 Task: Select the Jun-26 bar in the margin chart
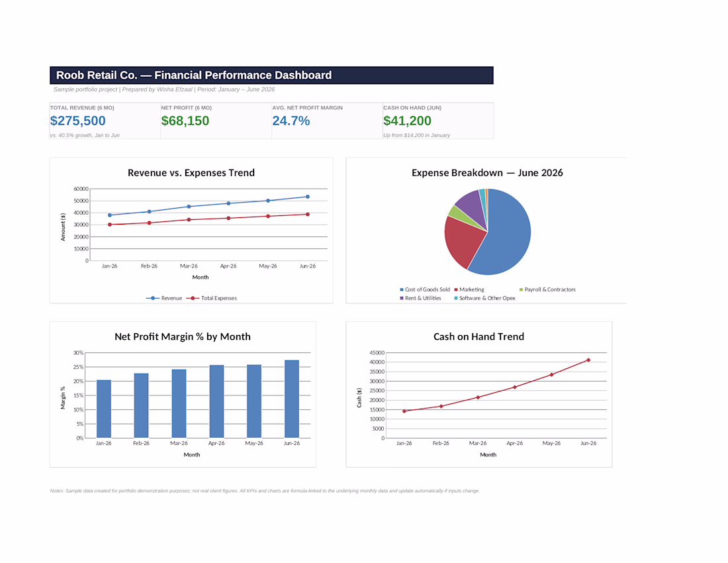(x=292, y=399)
